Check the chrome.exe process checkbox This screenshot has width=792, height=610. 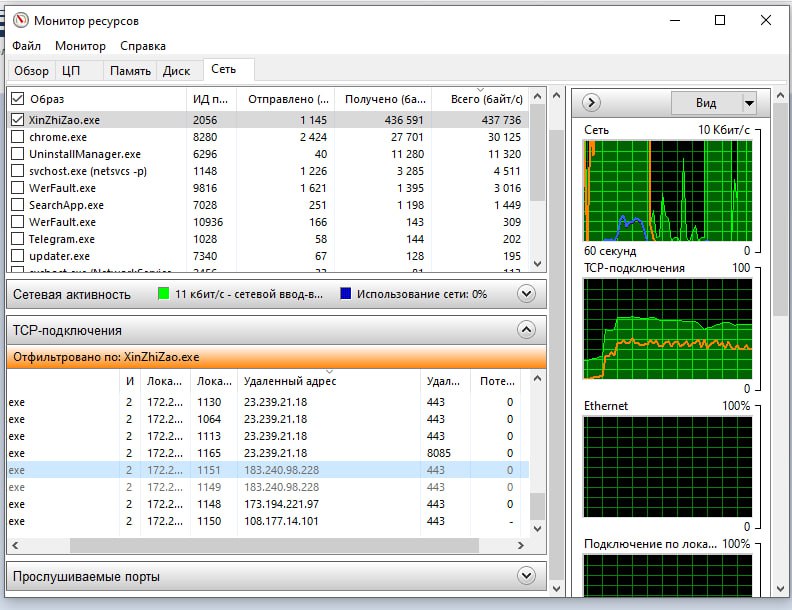tap(18, 137)
